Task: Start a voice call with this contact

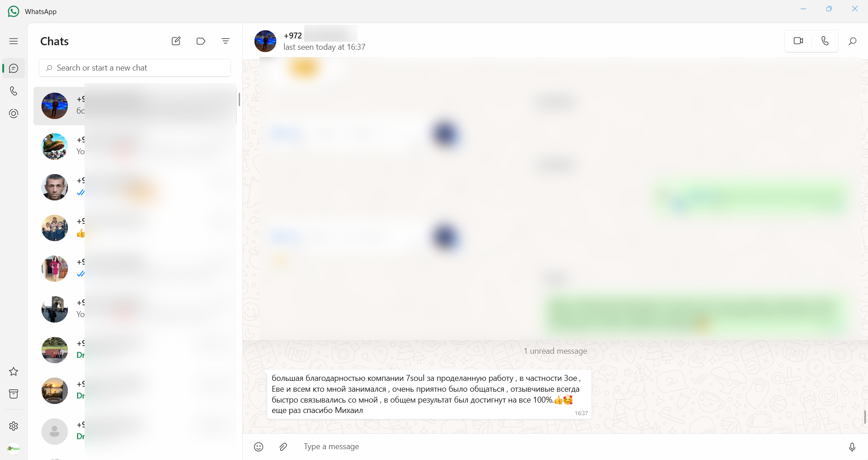Action: [825, 41]
